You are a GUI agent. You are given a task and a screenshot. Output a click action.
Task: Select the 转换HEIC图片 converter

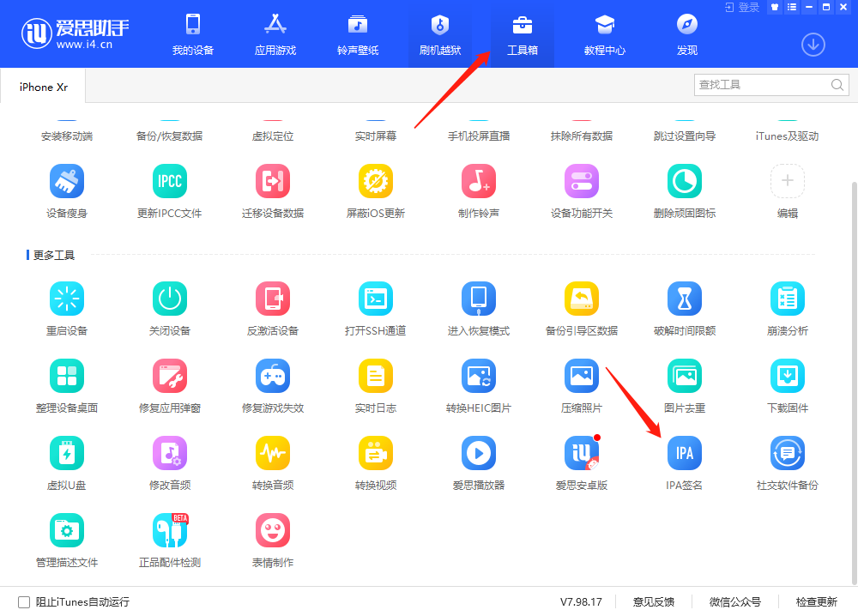479,376
